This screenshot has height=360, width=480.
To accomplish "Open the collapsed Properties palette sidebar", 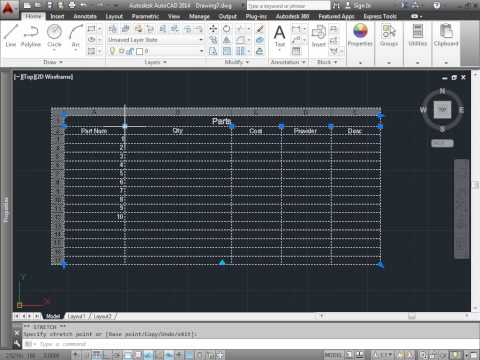I will [x=6, y=210].
